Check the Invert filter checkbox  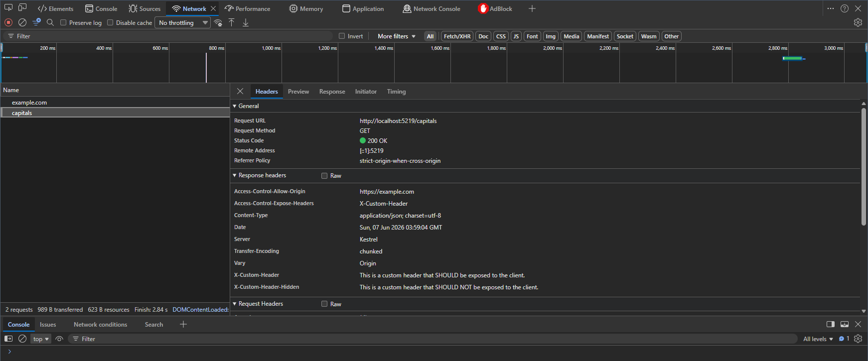click(342, 36)
